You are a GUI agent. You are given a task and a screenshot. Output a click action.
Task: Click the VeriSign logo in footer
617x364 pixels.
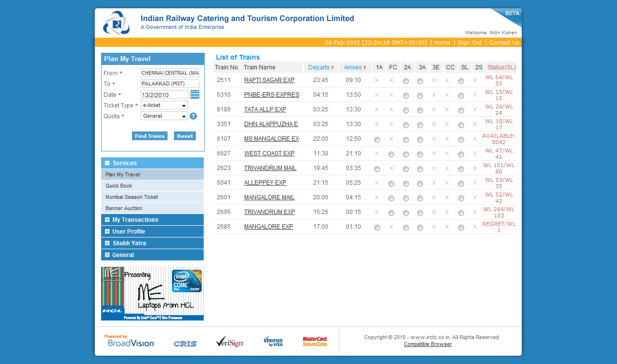coord(230,342)
